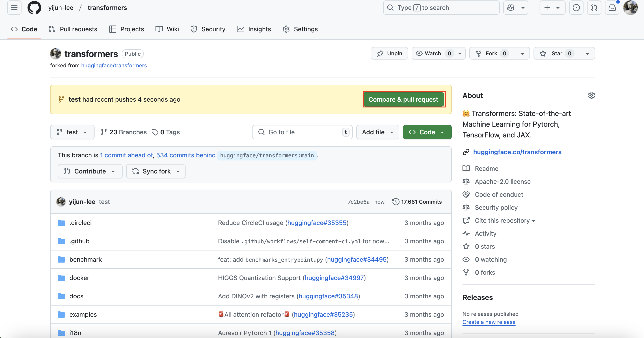Open the Activity link

[x=486, y=233]
